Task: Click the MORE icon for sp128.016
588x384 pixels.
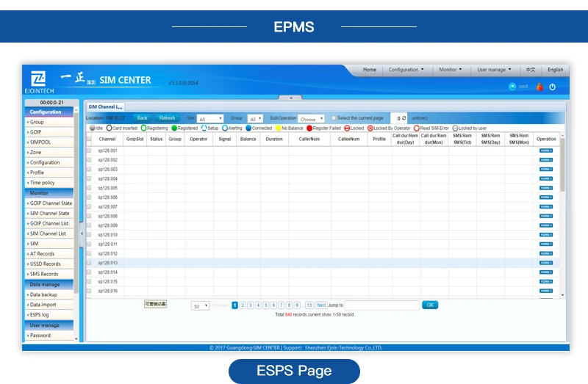Action: tap(546, 291)
